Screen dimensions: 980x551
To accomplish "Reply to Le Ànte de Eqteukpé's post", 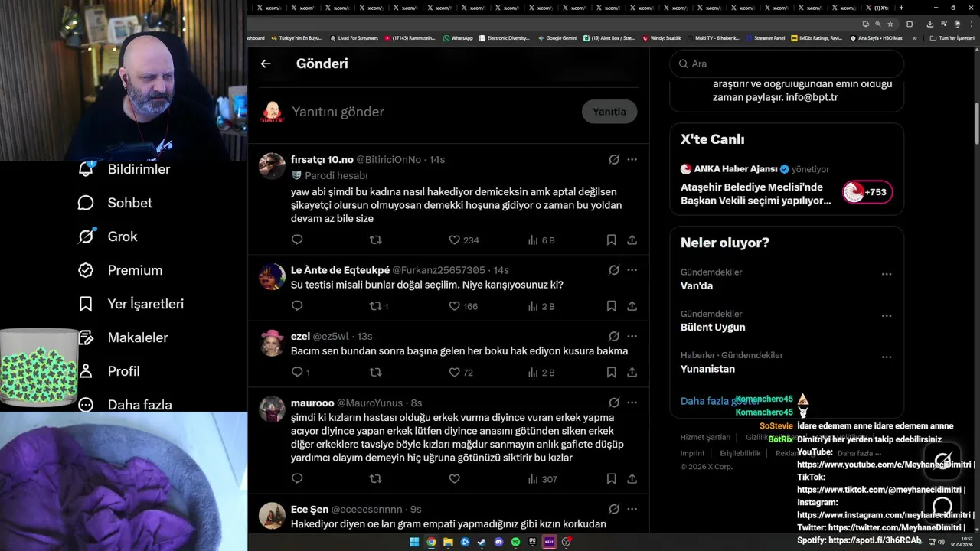I will [297, 306].
